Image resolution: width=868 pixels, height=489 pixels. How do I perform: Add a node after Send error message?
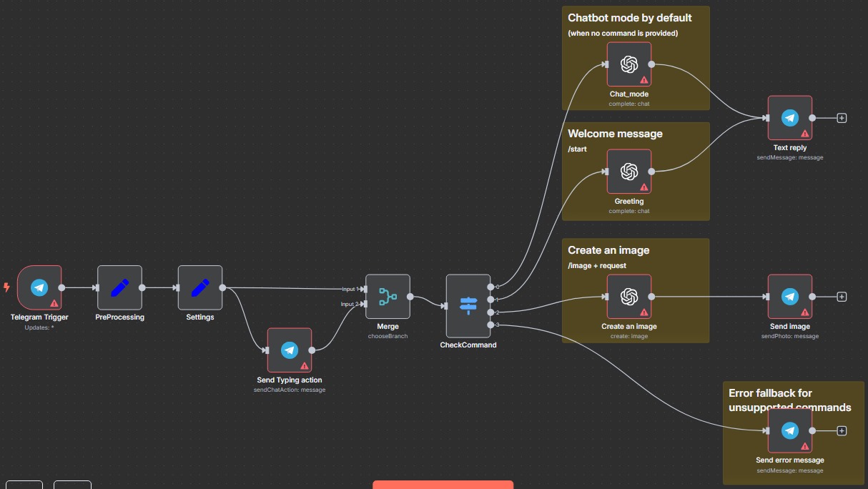point(842,430)
